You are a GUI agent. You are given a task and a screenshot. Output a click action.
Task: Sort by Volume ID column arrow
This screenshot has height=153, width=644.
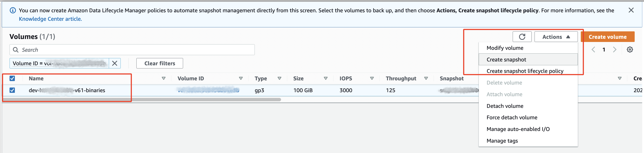coord(241,78)
